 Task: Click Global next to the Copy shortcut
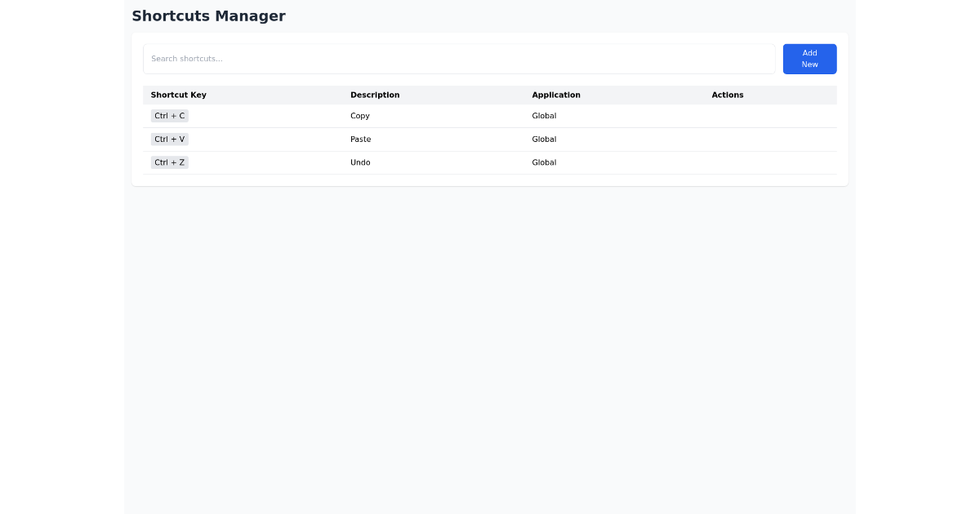(544, 115)
